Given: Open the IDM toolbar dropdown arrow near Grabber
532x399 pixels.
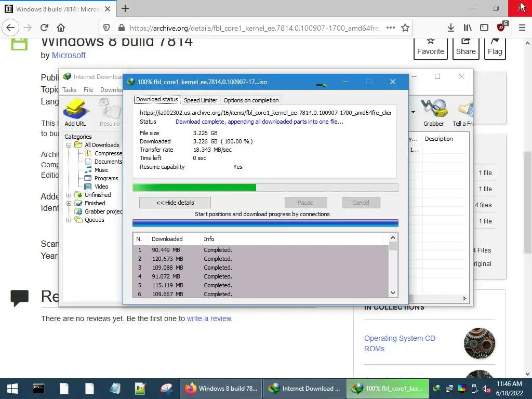Looking at the screenshot, I should tap(413, 112).
